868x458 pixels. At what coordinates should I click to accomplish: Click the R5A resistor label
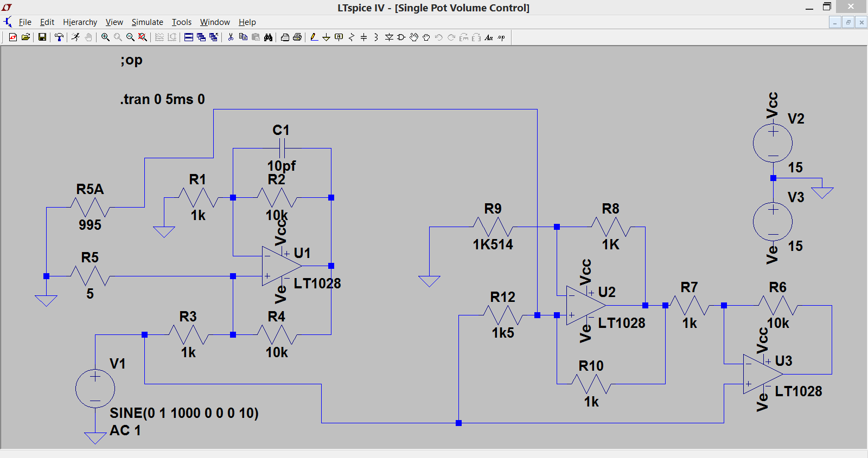pos(90,189)
